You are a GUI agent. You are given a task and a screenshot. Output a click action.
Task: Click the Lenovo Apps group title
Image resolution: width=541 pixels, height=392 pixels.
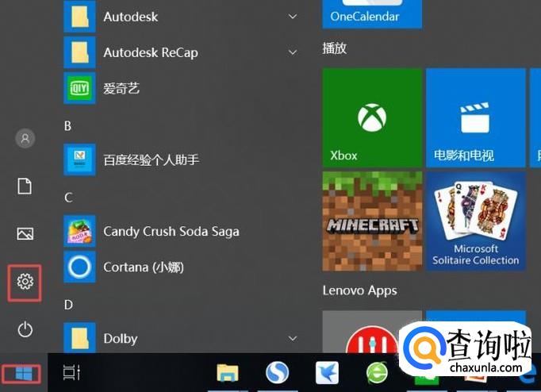tap(359, 290)
